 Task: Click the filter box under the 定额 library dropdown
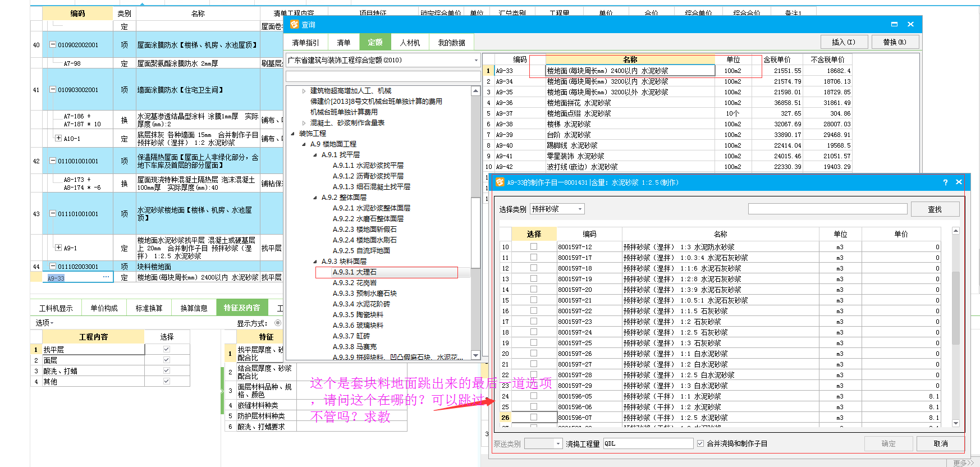click(x=383, y=76)
